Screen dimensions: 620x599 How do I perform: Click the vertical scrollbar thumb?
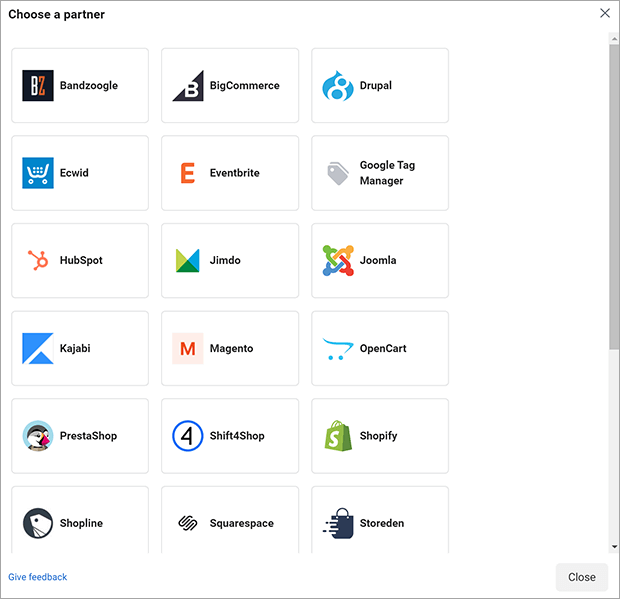click(614, 197)
